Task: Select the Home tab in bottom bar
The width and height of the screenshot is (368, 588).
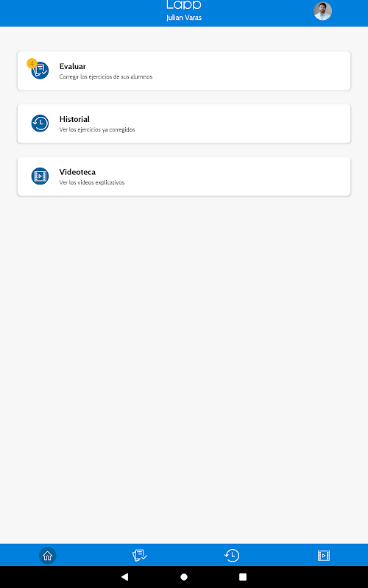Action: point(48,556)
